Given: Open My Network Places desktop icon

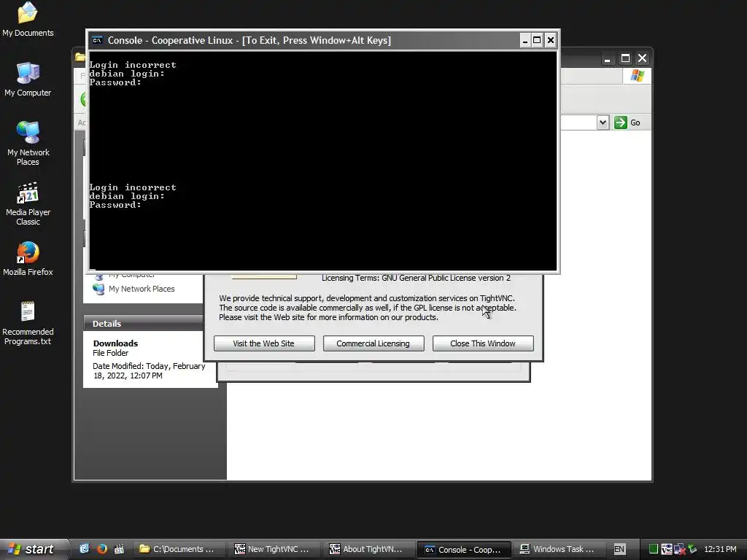Looking at the screenshot, I should [28, 143].
